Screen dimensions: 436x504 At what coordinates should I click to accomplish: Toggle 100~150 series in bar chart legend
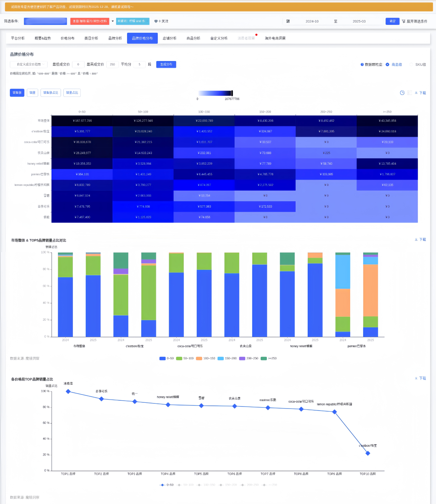[x=205, y=358]
